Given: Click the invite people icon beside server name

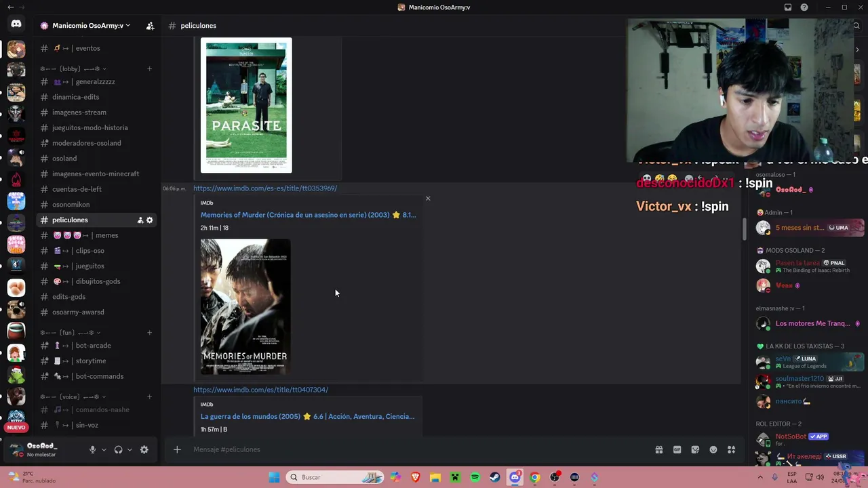Looking at the screenshot, I should (150, 26).
